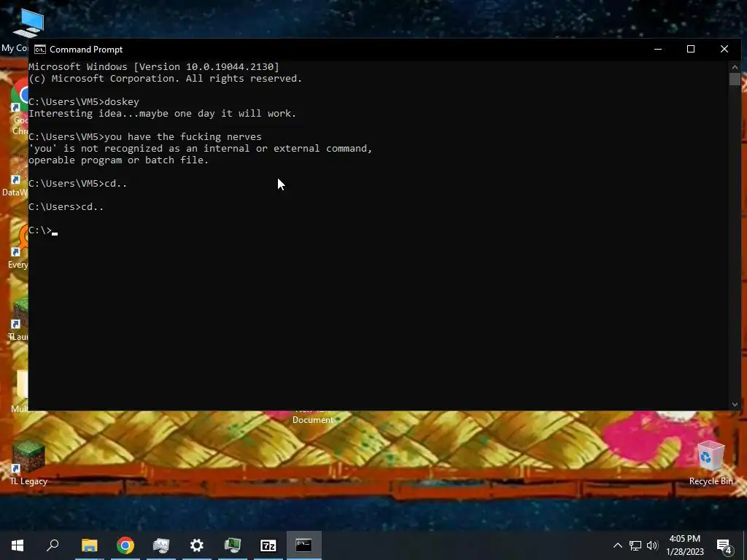Screen dimensions: 747x560
Task: Open the monitor app icon left of 7-Zip
Action: [x=233, y=545]
